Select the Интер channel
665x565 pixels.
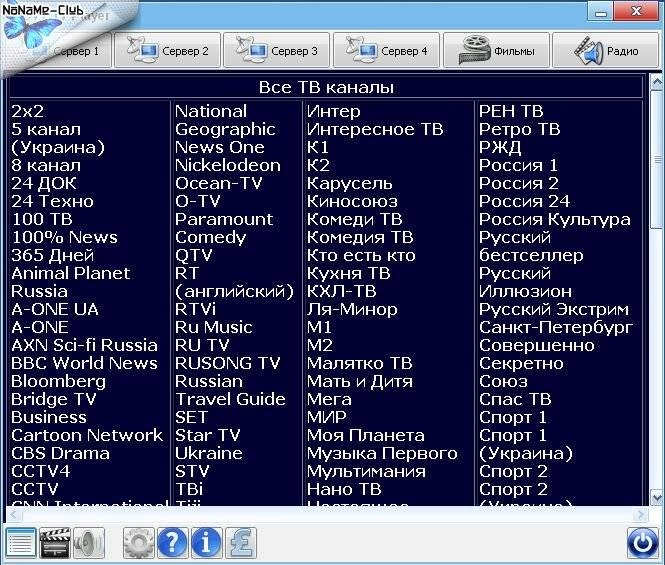click(x=334, y=112)
